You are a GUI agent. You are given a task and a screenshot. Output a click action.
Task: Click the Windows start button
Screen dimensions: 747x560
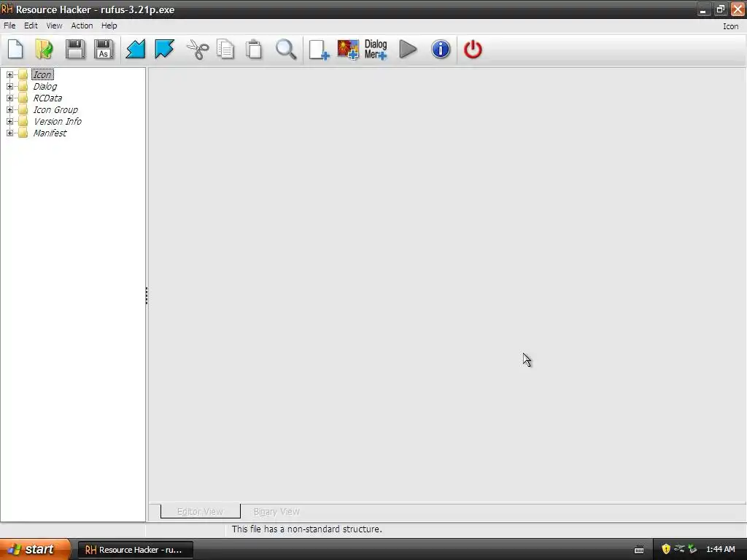click(x=34, y=549)
